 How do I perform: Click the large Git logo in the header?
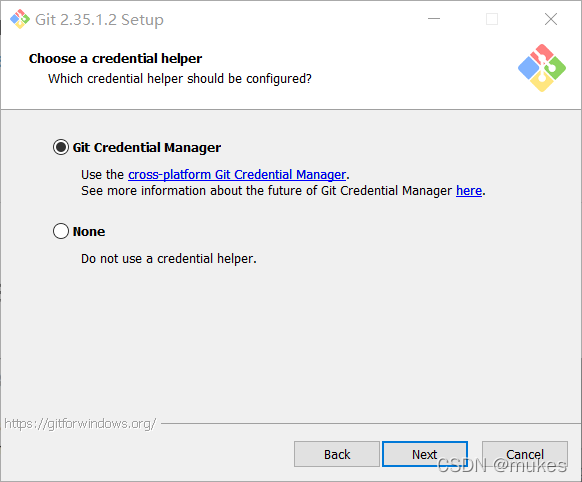point(542,68)
